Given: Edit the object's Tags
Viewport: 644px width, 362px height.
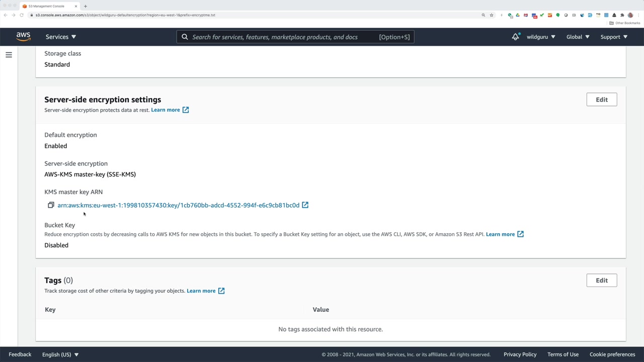Looking at the screenshot, I should (602, 281).
